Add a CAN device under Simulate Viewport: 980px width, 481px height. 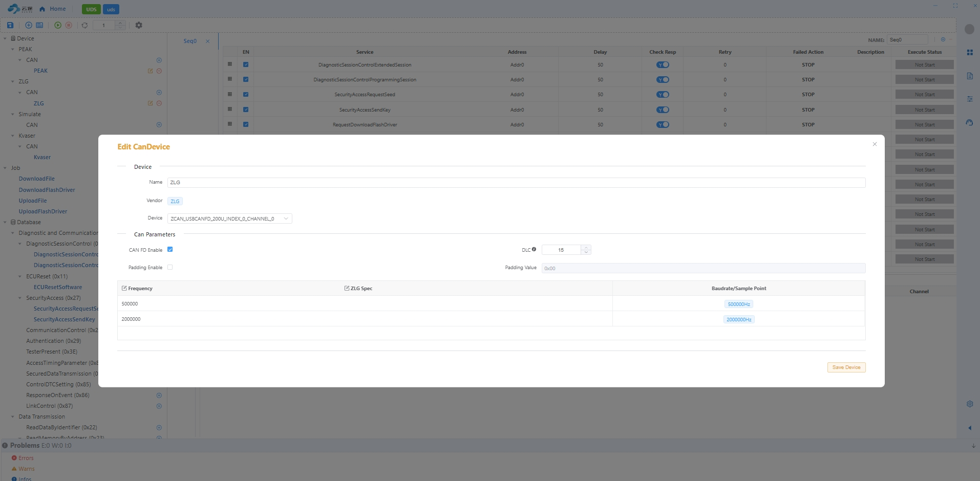point(159,125)
